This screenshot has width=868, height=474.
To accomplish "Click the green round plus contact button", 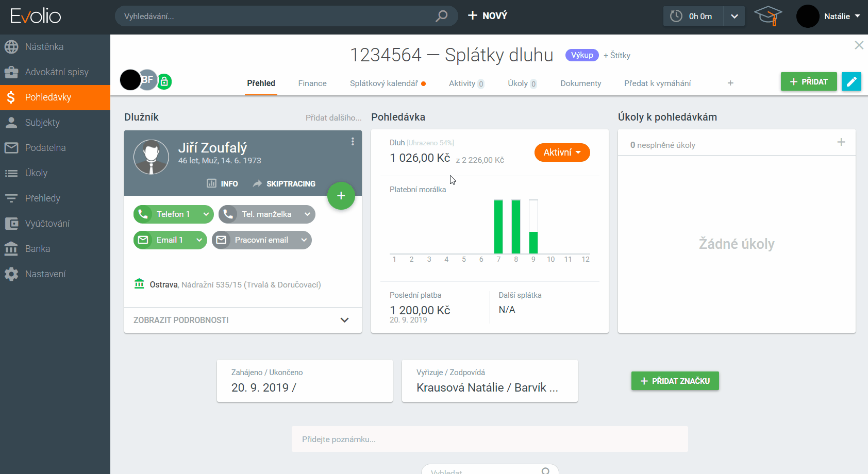I will tap(341, 196).
